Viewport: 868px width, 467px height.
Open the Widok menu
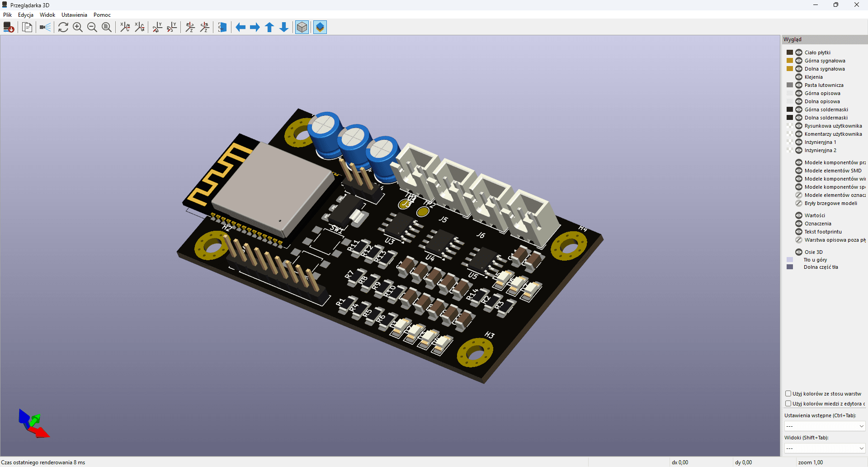point(47,15)
